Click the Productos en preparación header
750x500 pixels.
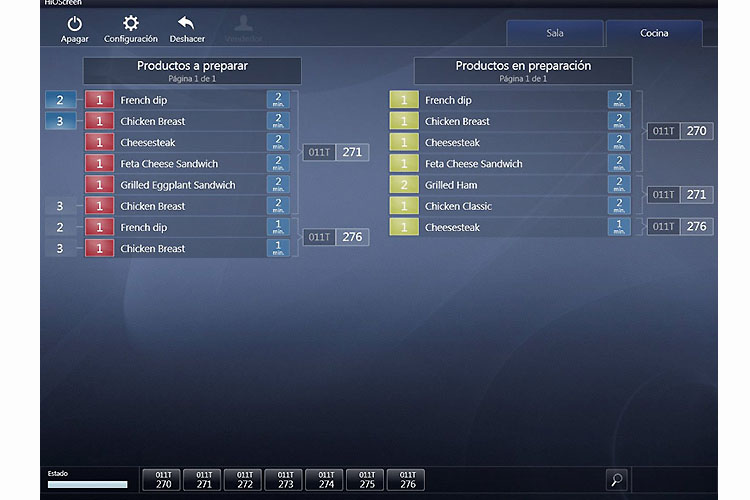click(523, 70)
